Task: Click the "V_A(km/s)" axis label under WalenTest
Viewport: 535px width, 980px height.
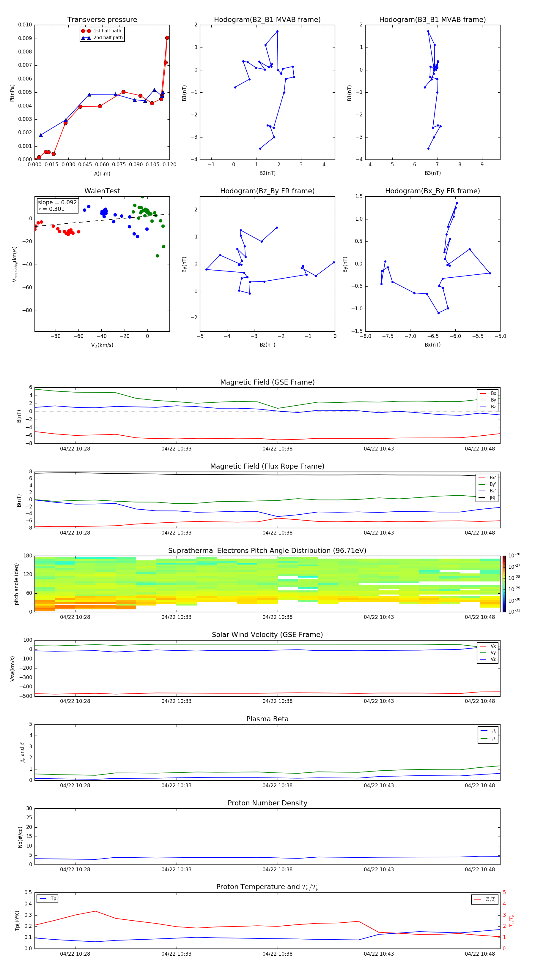Action: (x=102, y=345)
